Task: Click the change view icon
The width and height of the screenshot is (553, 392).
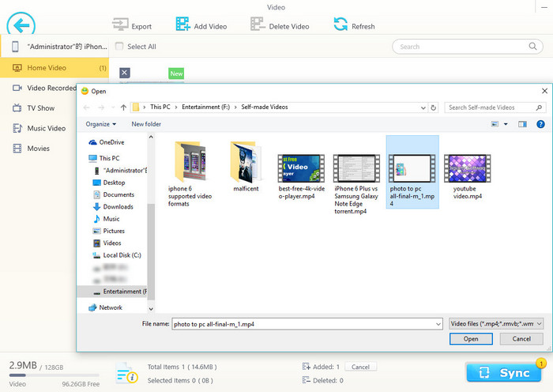Action: tap(495, 124)
